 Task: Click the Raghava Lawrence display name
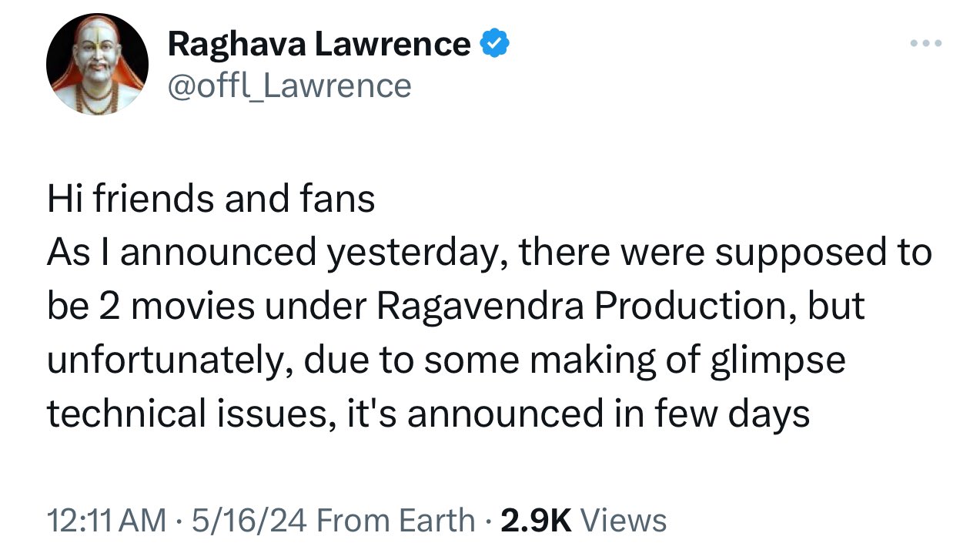pos(319,44)
